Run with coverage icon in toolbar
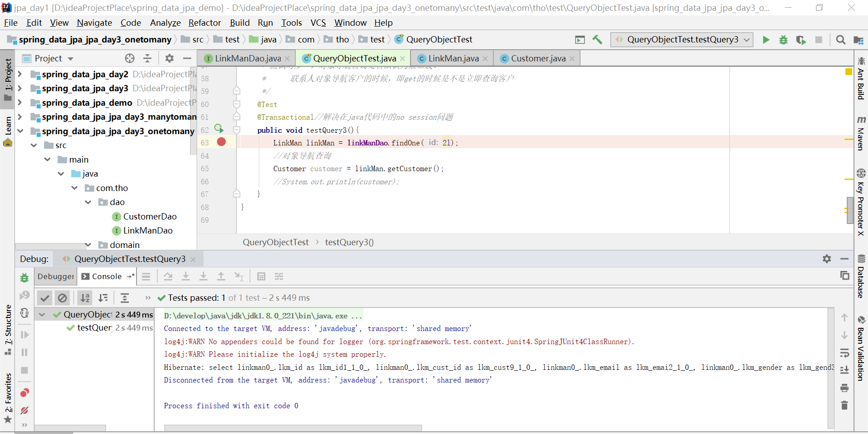This screenshot has height=434, width=868. (801, 40)
